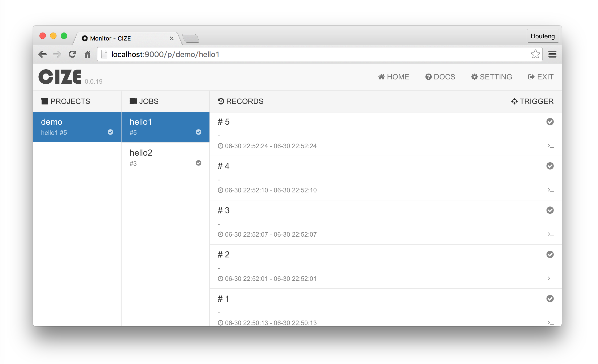The width and height of the screenshot is (598, 364).
Task: Click the CIZE logo
Action: (60, 77)
